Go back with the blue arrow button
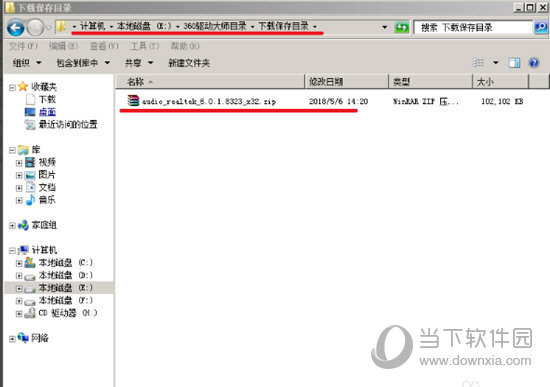This screenshot has width=550, height=387. click(16, 27)
